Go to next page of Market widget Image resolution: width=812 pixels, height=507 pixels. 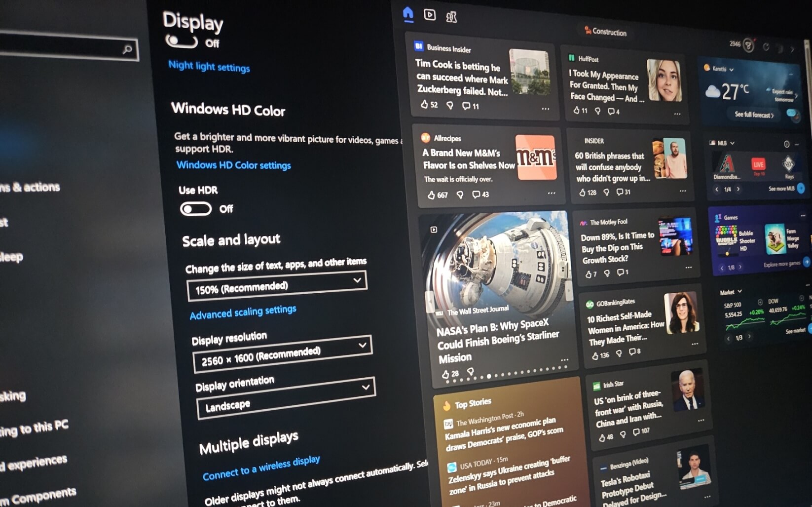pos(749,337)
